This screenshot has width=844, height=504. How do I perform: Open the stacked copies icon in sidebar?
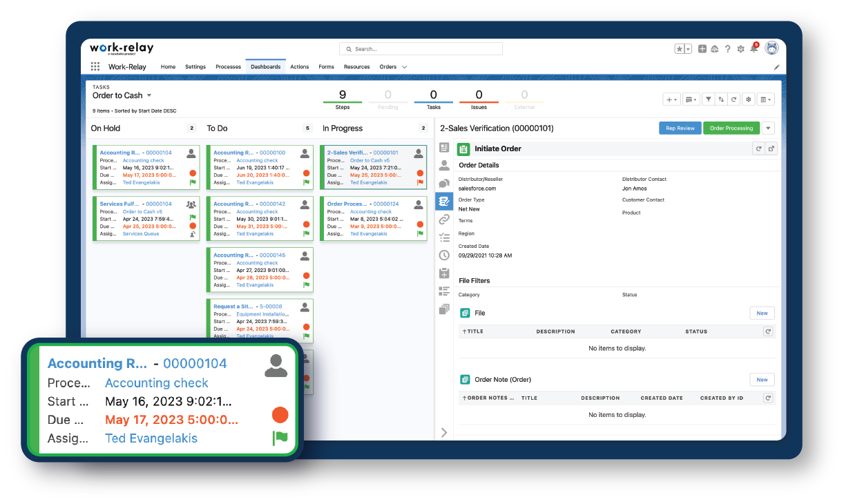[x=444, y=309]
